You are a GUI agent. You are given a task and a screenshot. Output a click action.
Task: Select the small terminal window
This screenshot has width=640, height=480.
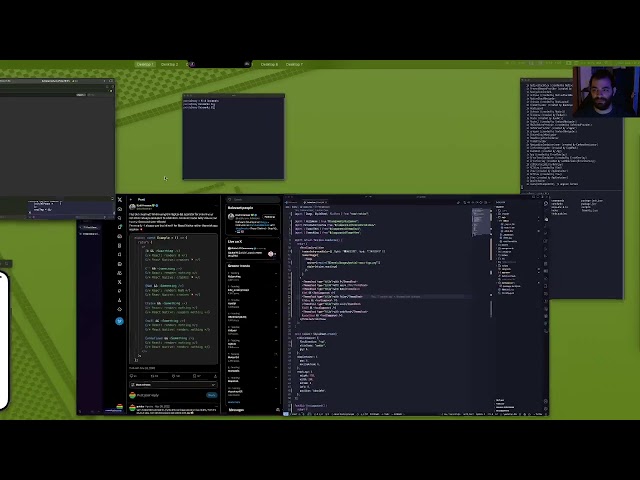pos(233,137)
